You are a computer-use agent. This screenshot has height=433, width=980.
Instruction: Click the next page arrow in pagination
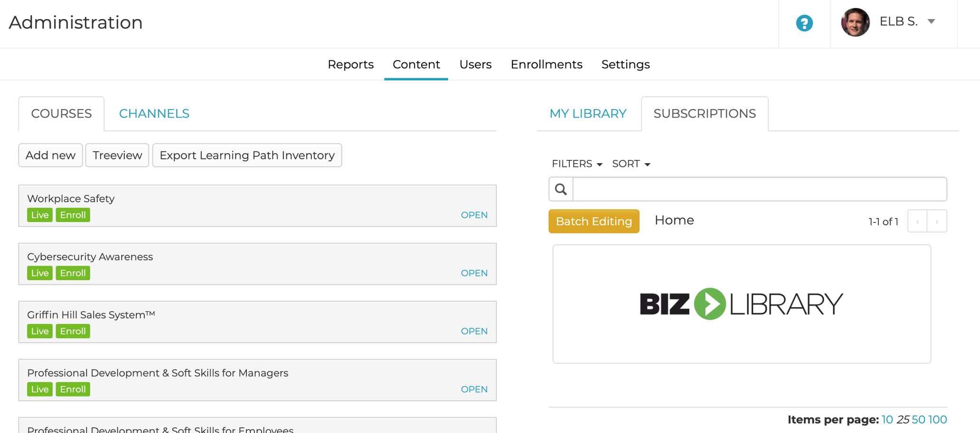pos(937,221)
